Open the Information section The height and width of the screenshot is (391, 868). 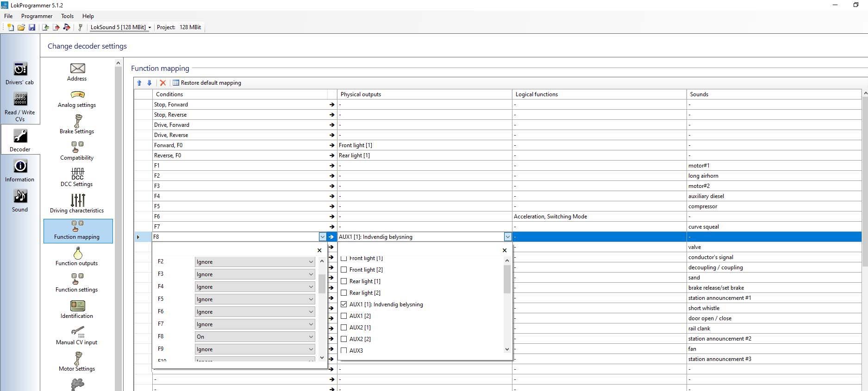click(20, 171)
